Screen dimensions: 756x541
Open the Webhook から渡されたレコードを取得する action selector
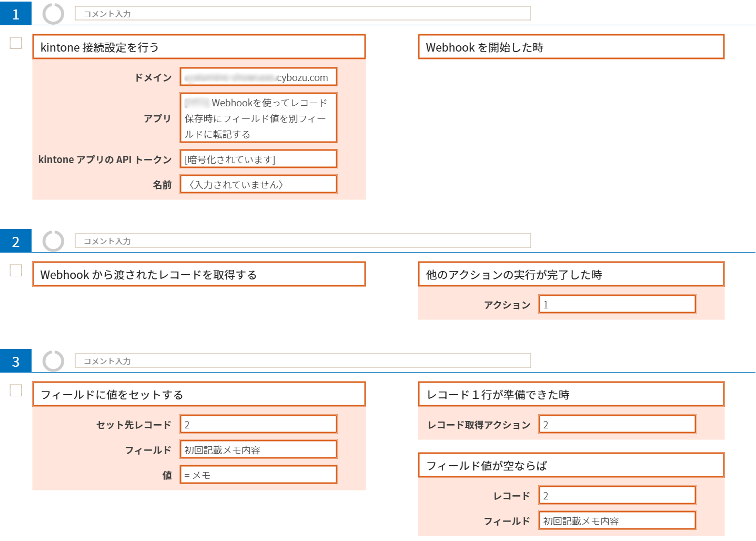tap(199, 274)
